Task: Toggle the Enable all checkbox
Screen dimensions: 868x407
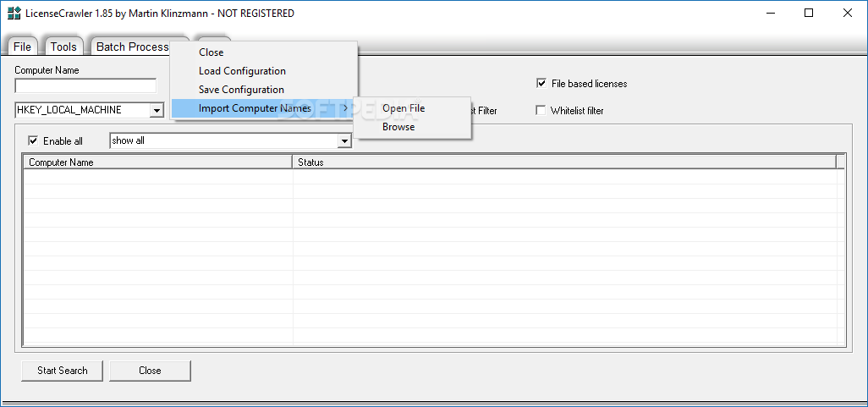Action: click(x=33, y=141)
